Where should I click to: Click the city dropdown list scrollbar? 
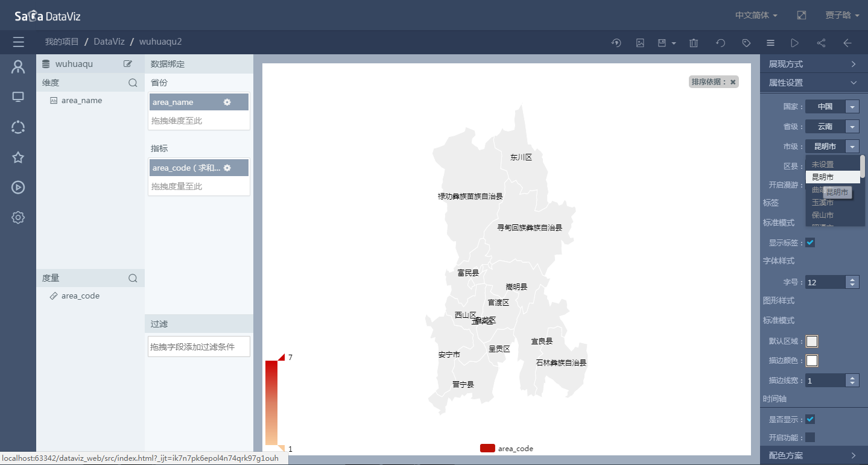(863, 166)
